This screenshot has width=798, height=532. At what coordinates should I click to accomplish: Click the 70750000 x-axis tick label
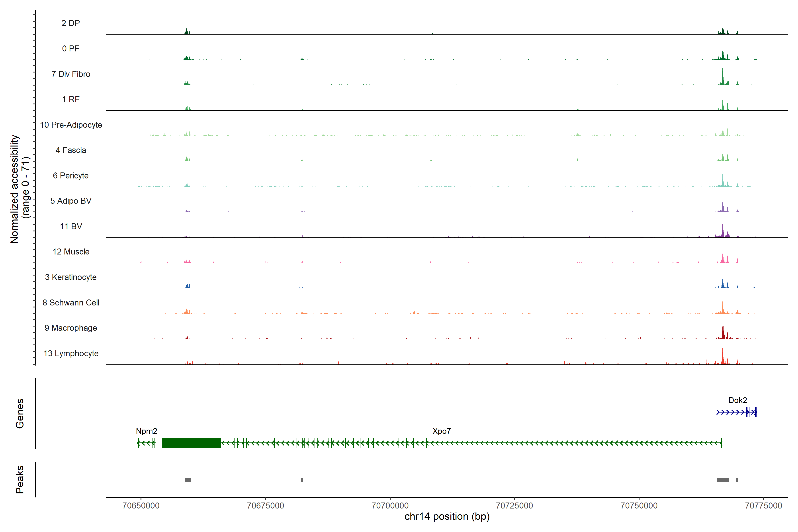point(639,506)
